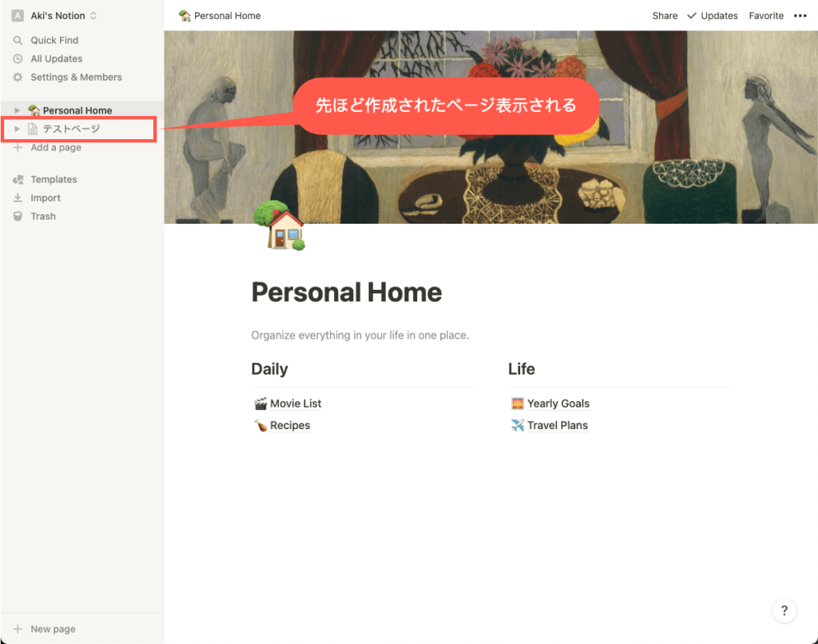Open the Yearly Goals page link

[x=558, y=404]
